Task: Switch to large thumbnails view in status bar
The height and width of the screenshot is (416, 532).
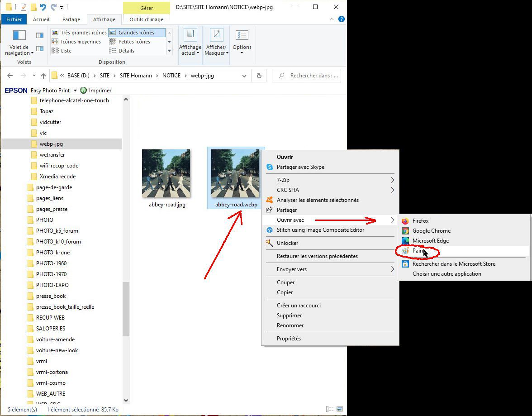Action: 340,409
